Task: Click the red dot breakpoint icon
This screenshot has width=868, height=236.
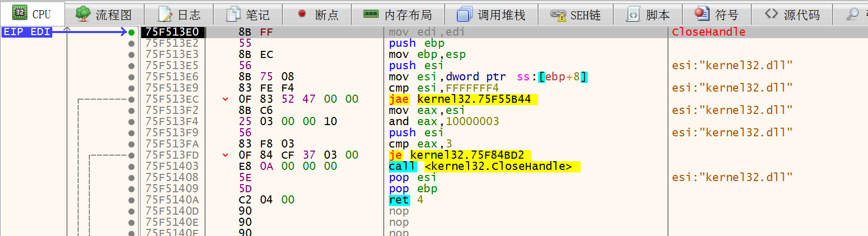Action: tap(302, 14)
